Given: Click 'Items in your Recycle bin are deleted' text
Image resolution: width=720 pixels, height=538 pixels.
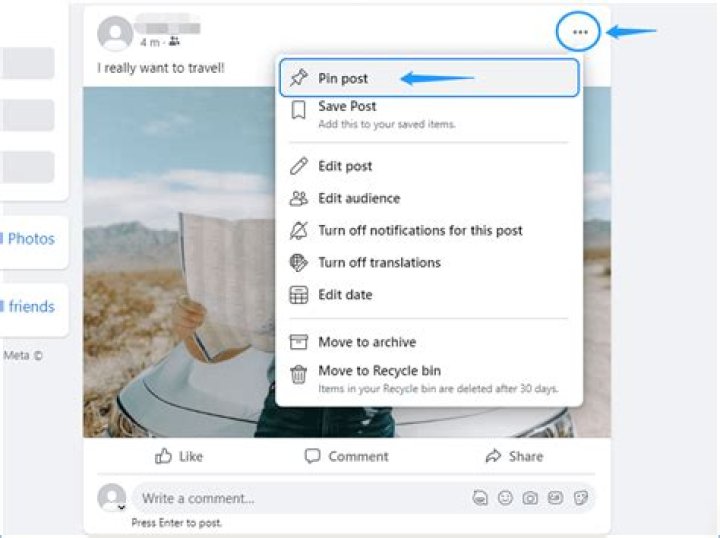Looking at the screenshot, I should tap(438, 389).
